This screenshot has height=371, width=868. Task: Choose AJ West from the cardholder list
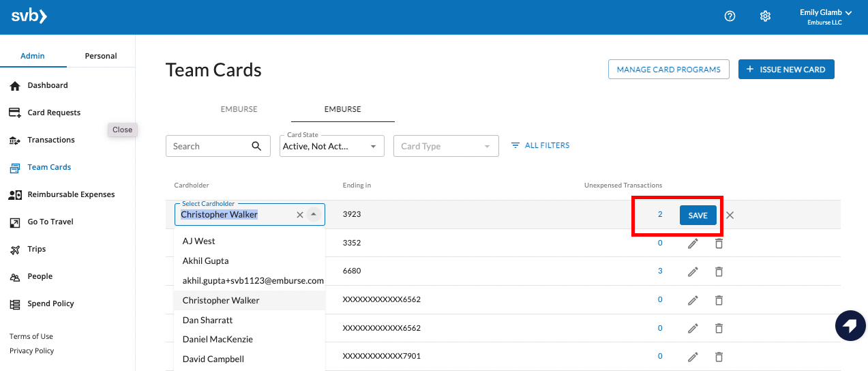(250, 241)
